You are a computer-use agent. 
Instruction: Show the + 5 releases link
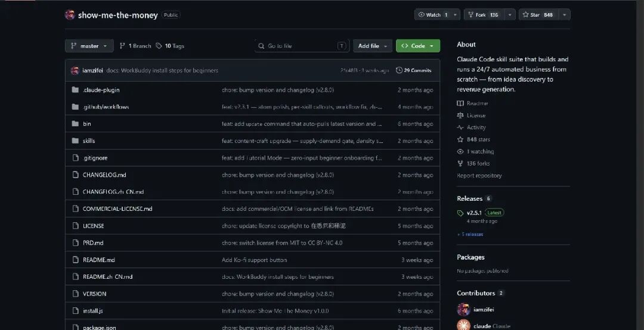(470, 234)
